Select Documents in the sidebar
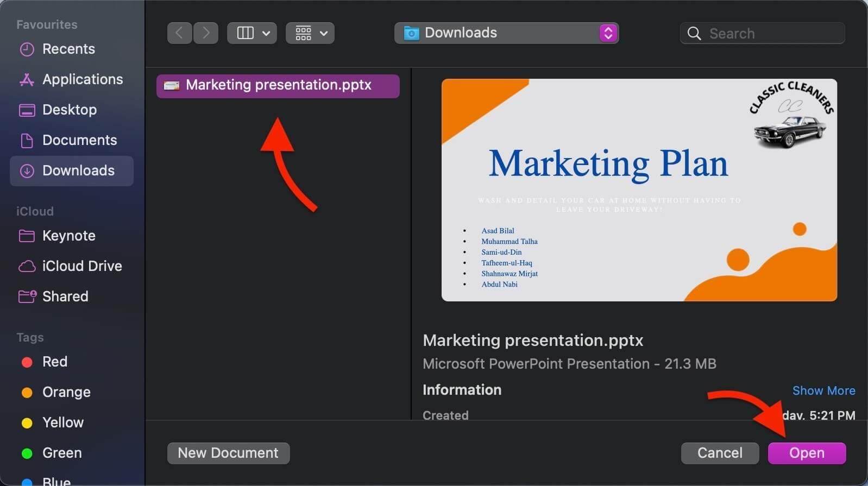This screenshot has width=868, height=486. pos(72,140)
